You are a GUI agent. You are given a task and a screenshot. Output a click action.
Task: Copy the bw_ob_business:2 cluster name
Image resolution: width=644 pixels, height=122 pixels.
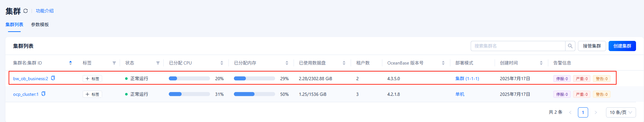pos(53,78)
